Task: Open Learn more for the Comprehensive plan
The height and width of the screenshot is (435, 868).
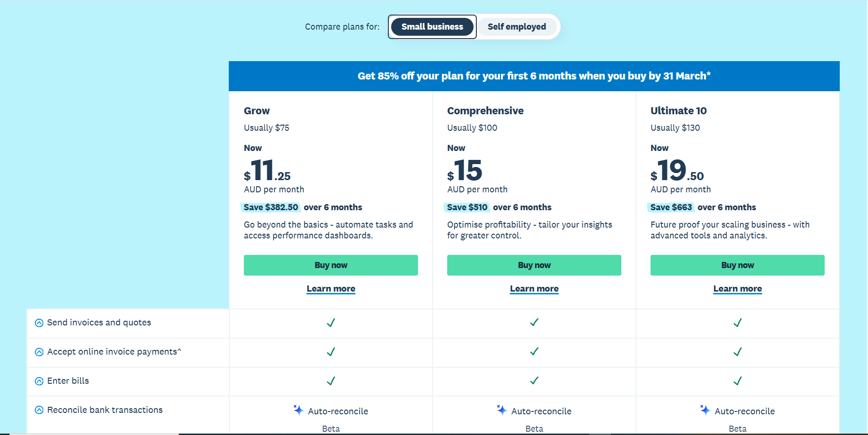Action: tap(534, 288)
